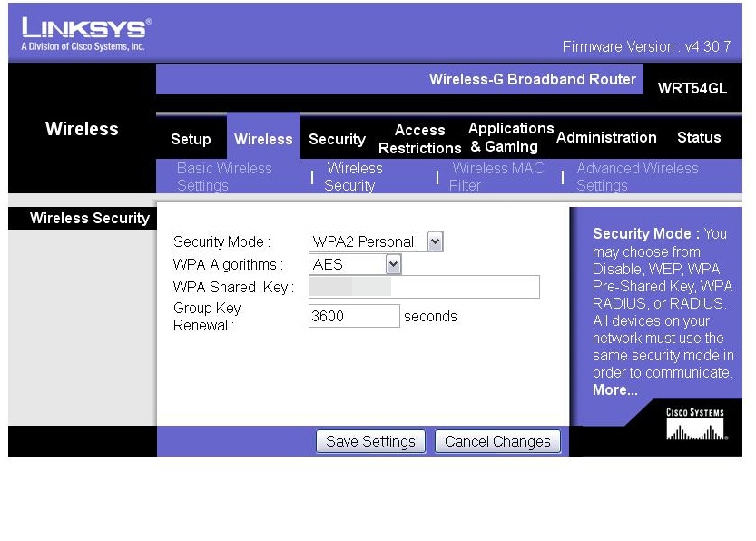Click the seconds unit label
Viewport: 756px width, 541px height.
tap(430, 316)
